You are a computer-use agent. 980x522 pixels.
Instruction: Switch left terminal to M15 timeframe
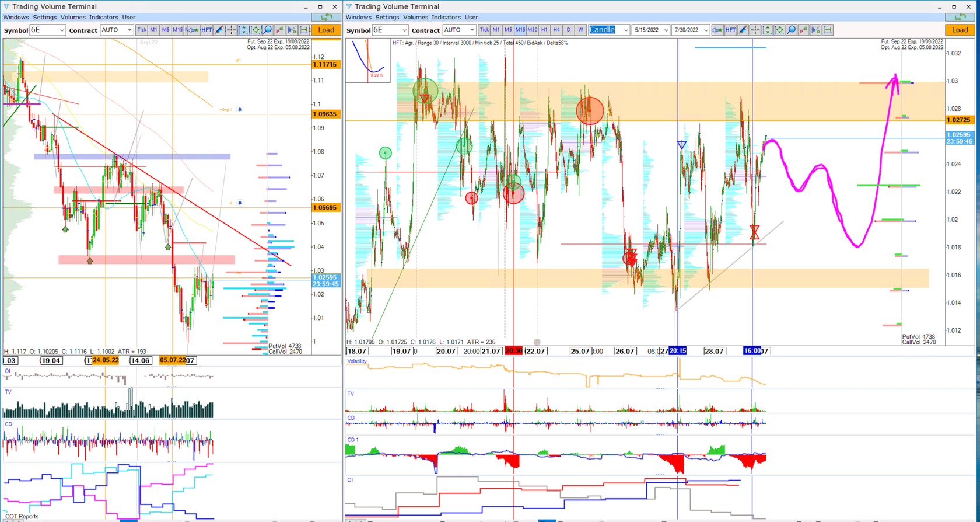point(177,30)
